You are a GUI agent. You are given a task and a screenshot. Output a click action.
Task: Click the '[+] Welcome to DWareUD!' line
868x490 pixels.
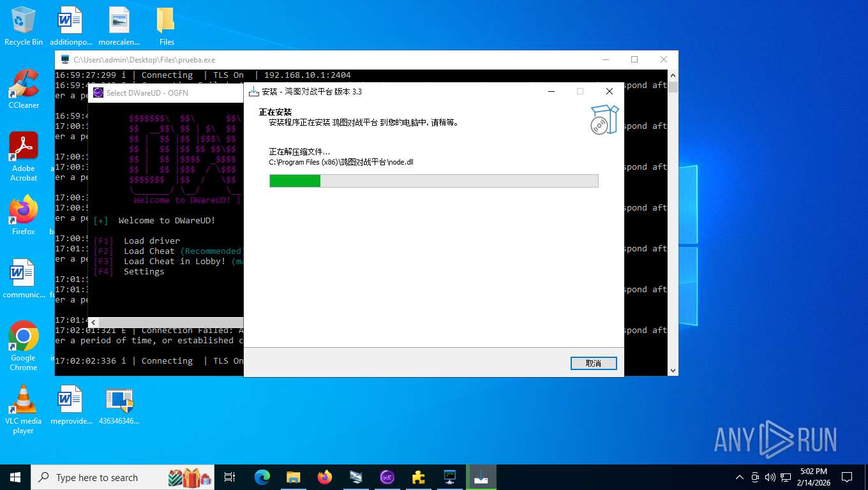pyautogui.click(x=154, y=221)
